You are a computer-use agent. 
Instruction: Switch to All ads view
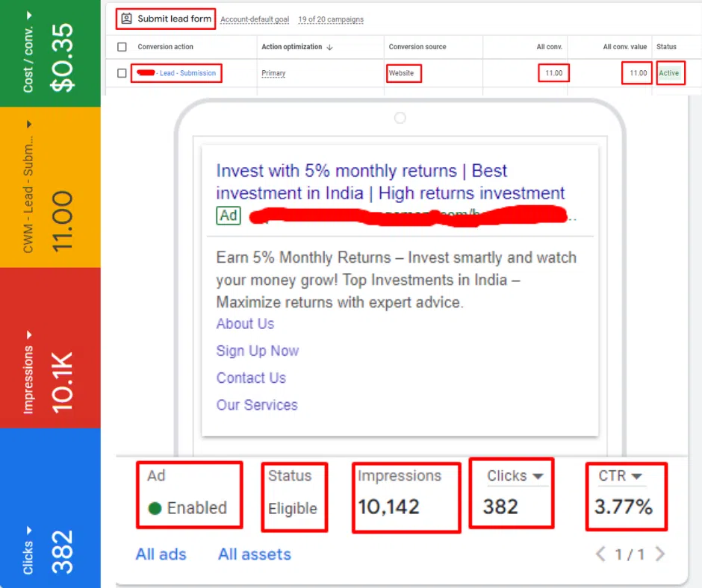(x=161, y=554)
